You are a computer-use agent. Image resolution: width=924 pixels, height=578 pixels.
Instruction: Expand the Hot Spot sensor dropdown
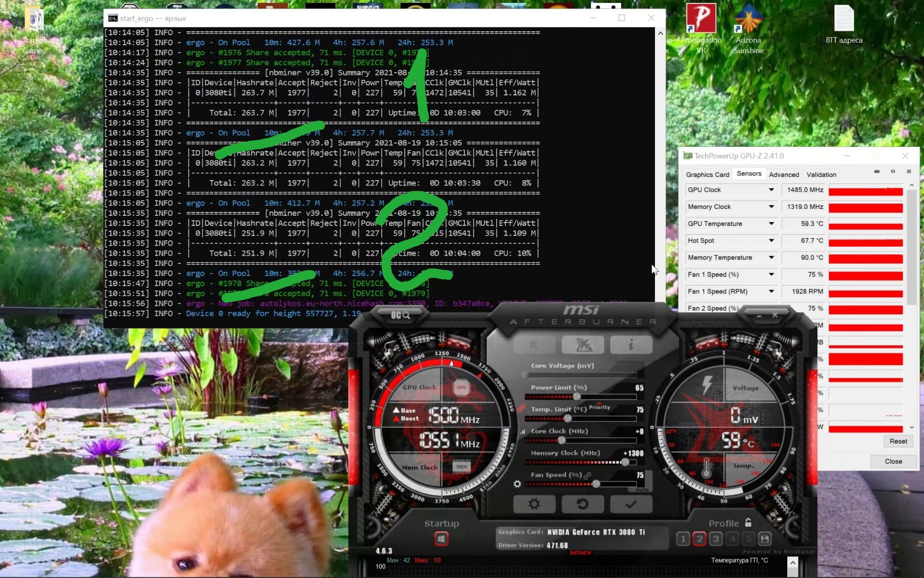pos(771,240)
